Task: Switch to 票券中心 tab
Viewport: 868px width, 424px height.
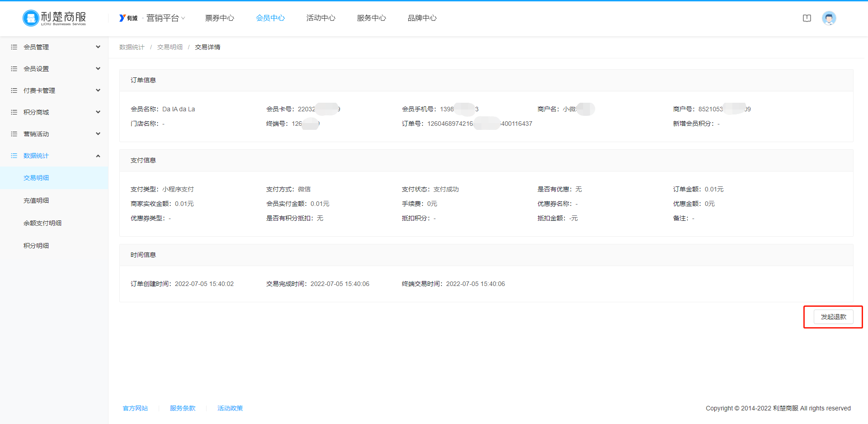Action: click(220, 18)
